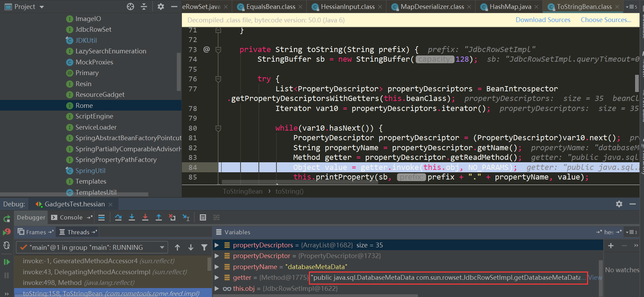The height and width of the screenshot is (297, 644).
Task: Switch to the HashMap.java editor tab
Action: pos(510,7)
